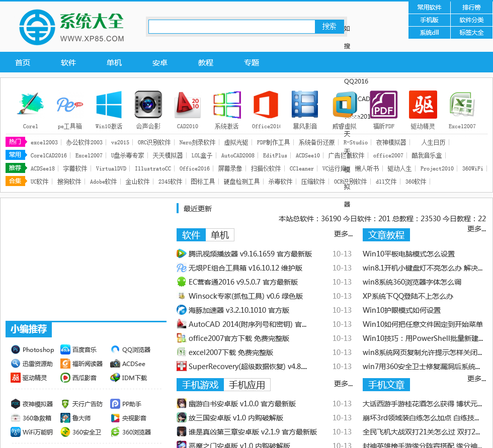Open 安卓 navigation item
Viewport: 493px width, 448px height.
160,62
